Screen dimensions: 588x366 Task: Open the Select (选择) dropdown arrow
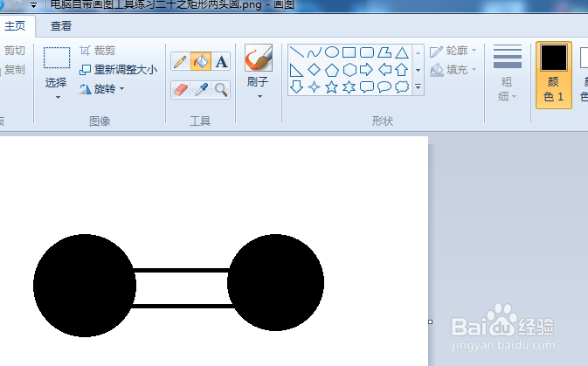(58, 98)
